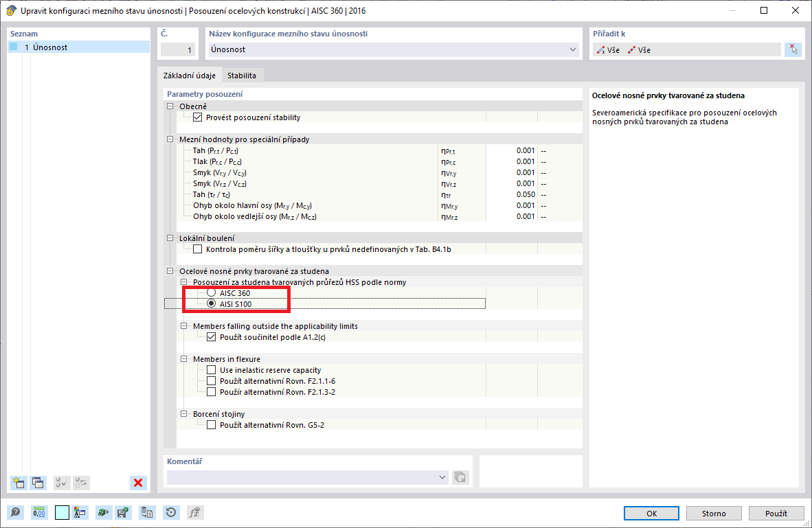Enable Use inelastic reserve capacity

click(x=212, y=369)
